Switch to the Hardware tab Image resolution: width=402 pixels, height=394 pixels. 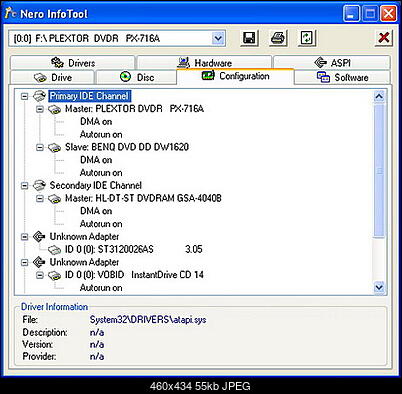pyautogui.click(x=205, y=62)
